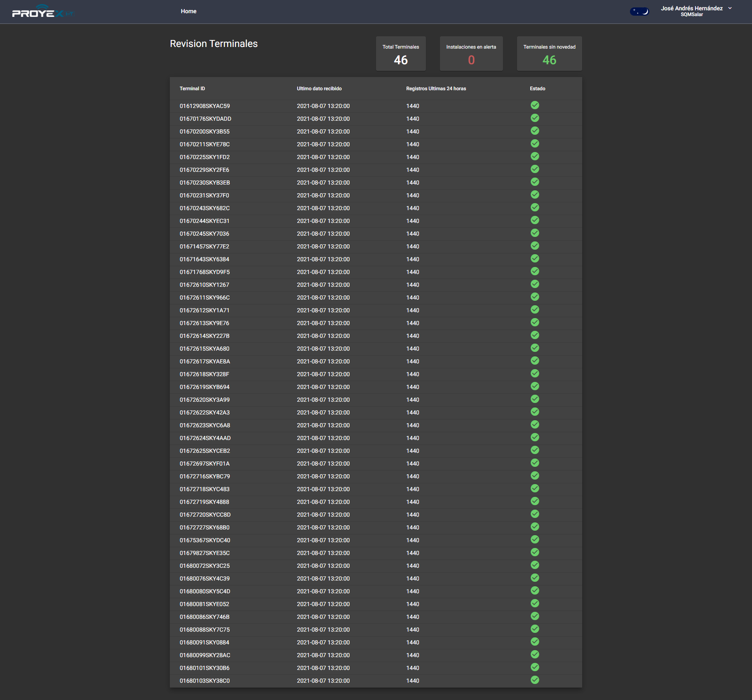Select terminal ID 01672716SKYBC79
This screenshot has height=700, width=752.
pyautogui.click(x=205, y=476)
